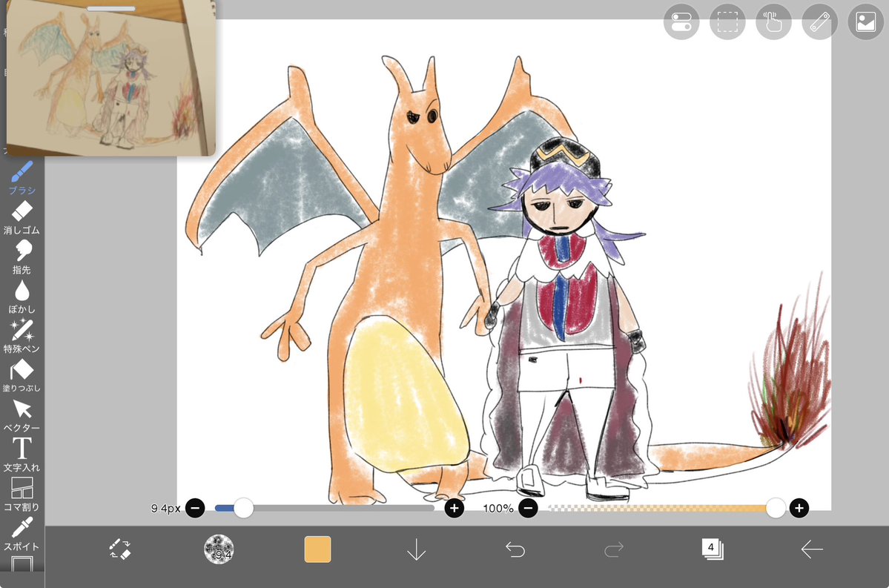Select the Smudge (指先) tool

(22, 257)
